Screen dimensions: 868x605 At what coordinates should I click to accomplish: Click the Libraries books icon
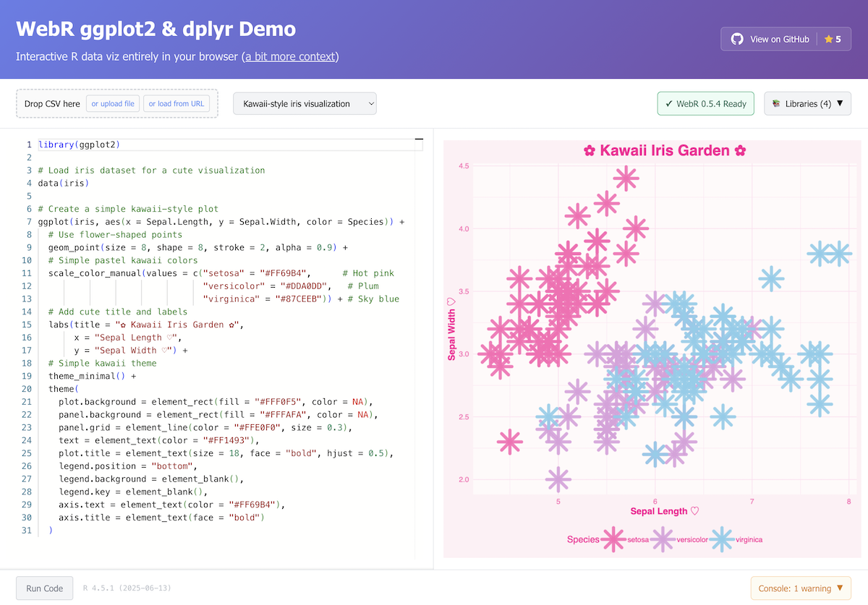coord(775,103)
